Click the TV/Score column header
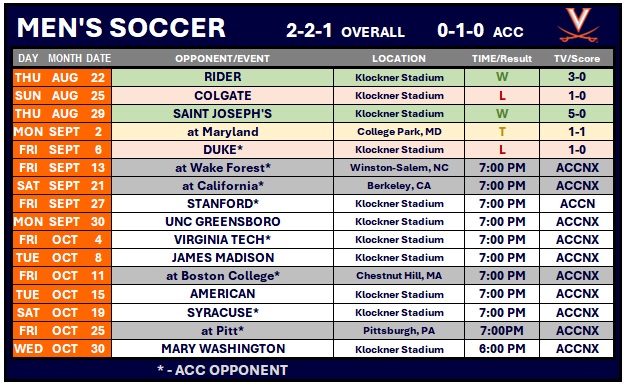624x384 pixels. point(577,58)
